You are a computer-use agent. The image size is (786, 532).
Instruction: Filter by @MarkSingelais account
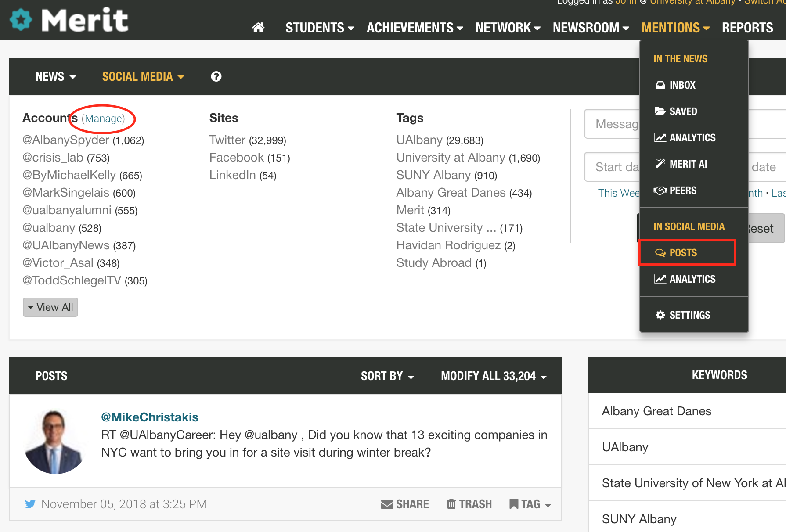click(66, 193)
